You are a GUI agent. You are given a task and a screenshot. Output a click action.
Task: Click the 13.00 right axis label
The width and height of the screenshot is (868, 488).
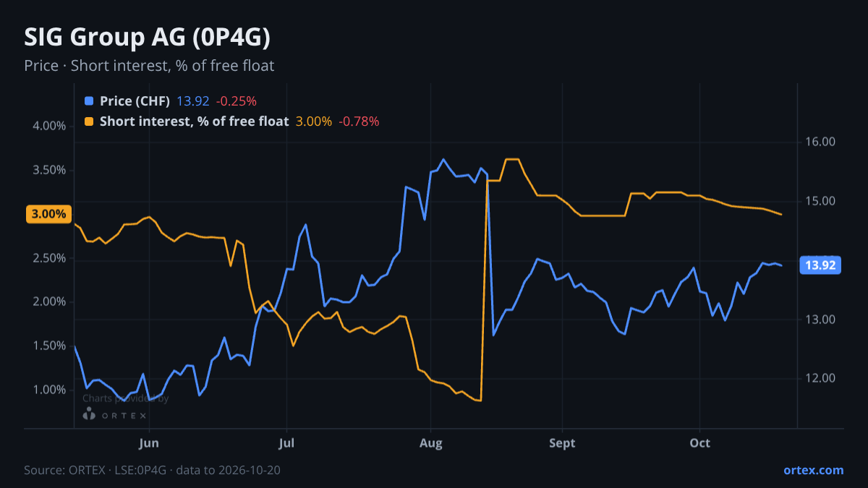pos(821,320)
